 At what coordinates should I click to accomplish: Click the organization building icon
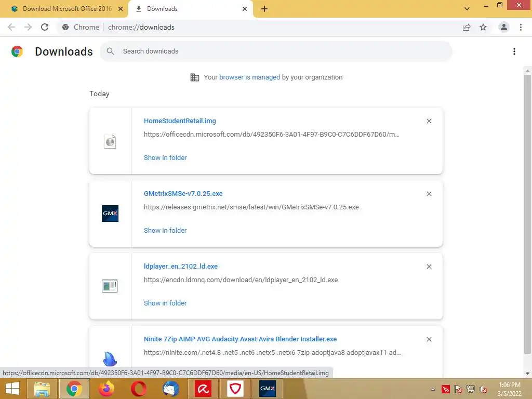[195, 77]
